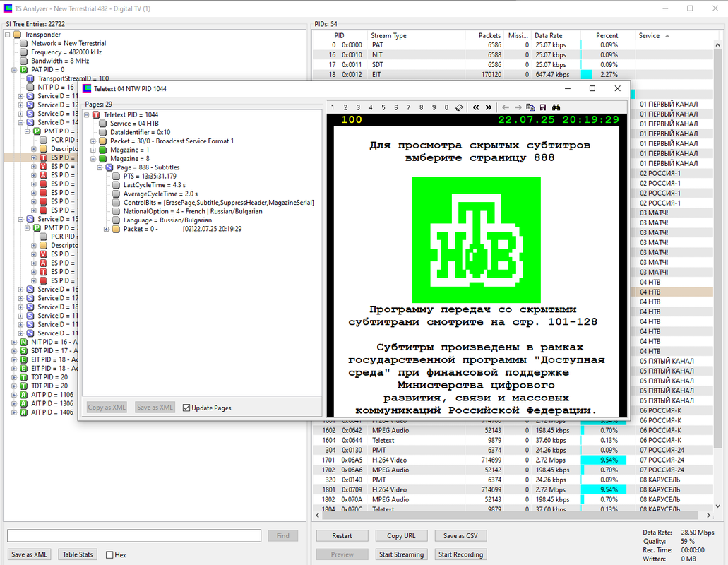Click the green icon beside Magazine = 8
The height and width of the screenshot is (565, 728).
[102, 159]
